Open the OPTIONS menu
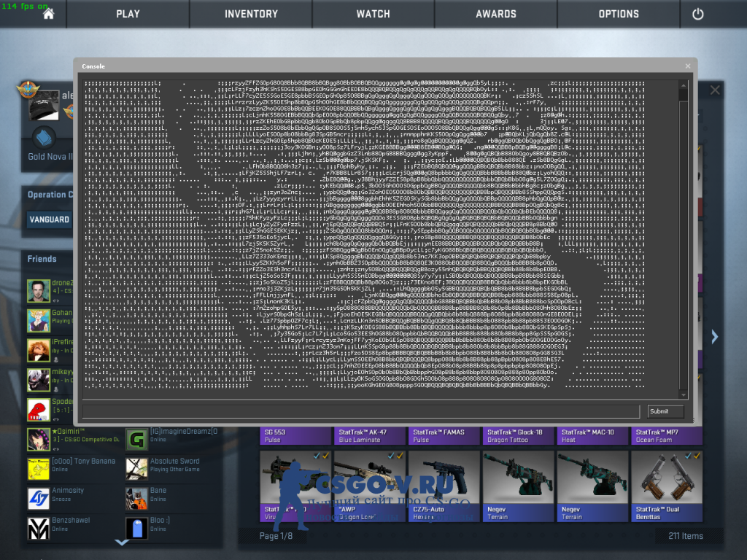747x560 pixels. [x=619, y=14]
